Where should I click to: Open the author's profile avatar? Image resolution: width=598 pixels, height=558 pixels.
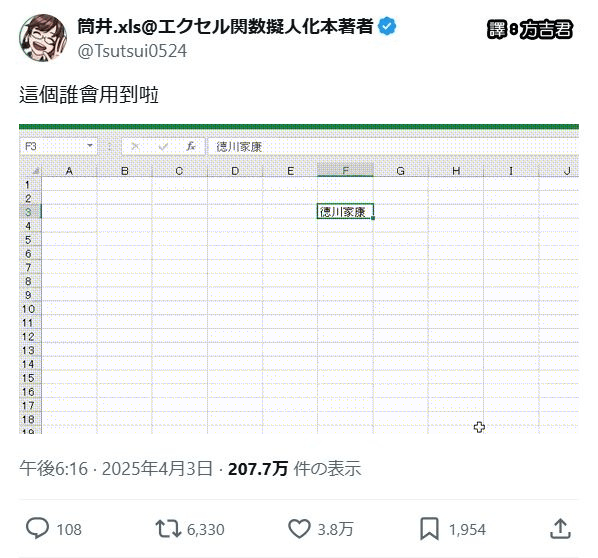point(43,38)
